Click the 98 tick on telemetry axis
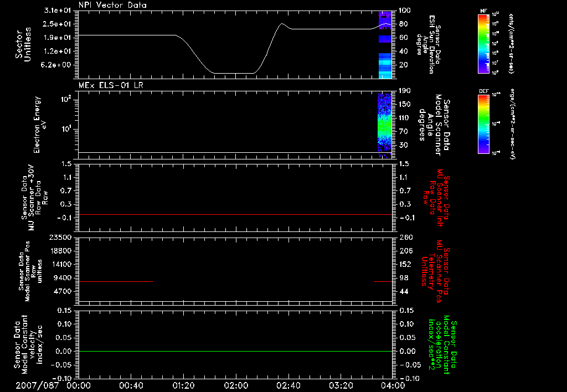The height and width of the screenshot is (392, 567). (404, 278)
